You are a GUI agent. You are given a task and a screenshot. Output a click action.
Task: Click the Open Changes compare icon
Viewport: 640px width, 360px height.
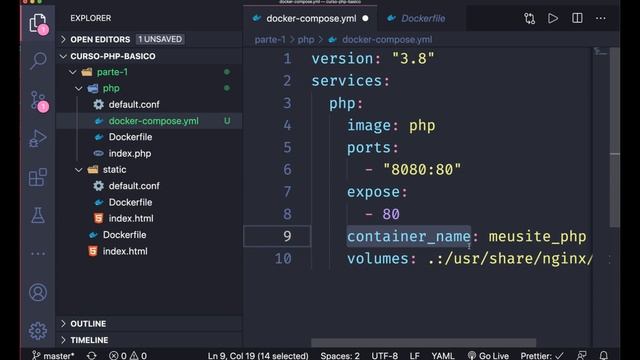click(529, 18)
